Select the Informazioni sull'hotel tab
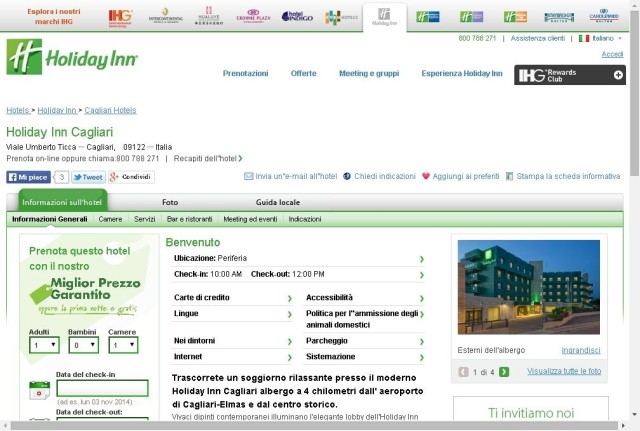The image size is (640, 431). (x=62, y=202)
